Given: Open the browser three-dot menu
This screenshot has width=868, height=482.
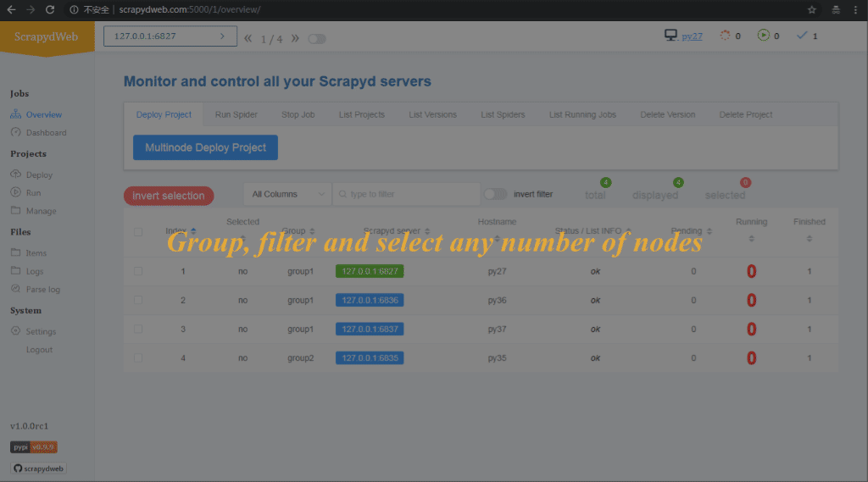Looking at the screenshot, I should [x=855, y=9].
